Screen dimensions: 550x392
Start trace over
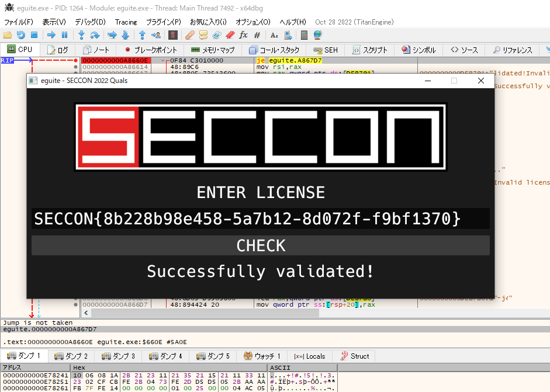125,35
